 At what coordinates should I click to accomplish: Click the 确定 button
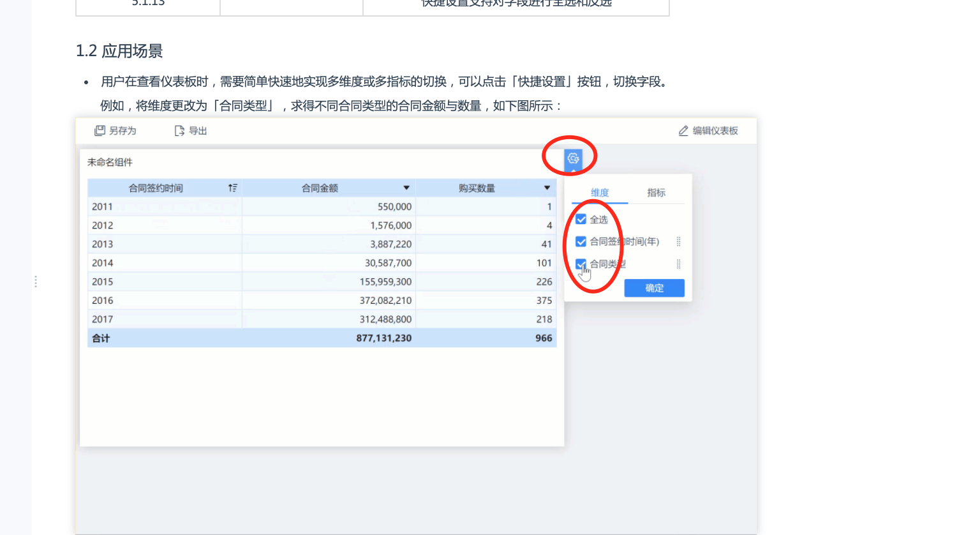pyautogui.click(x=654, y=288)
